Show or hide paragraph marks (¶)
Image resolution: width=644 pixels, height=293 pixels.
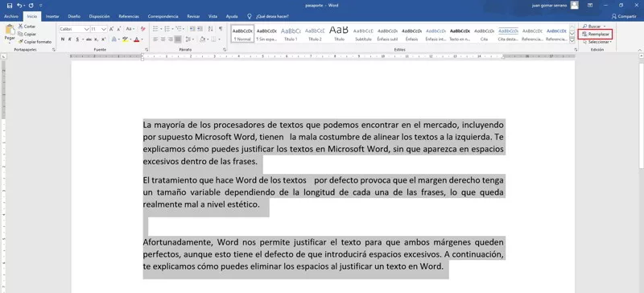(x=221, y=29)
